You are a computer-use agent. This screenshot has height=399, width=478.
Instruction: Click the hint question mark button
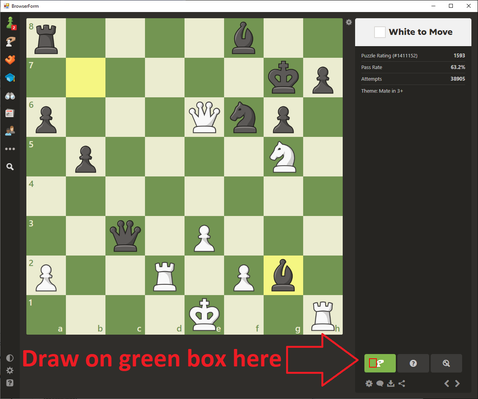tap(413, 363)
